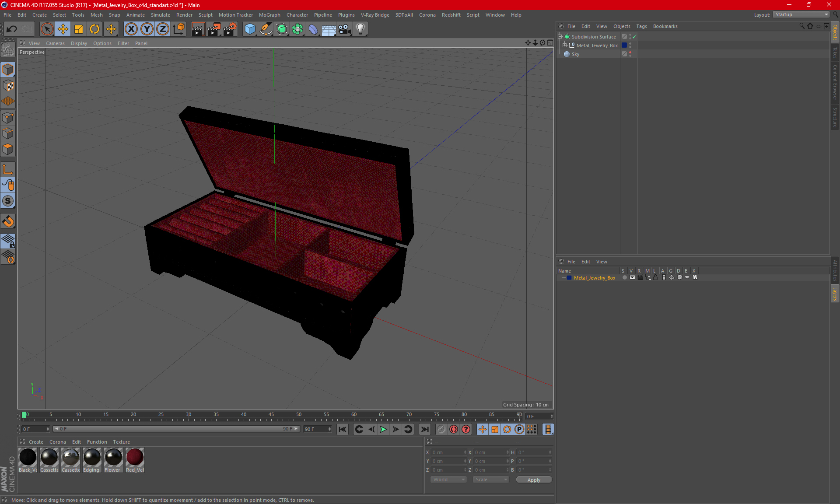Screen dimensions: 840x504
Task: Open the Scale mode dropdown
Action: point(491,479)
